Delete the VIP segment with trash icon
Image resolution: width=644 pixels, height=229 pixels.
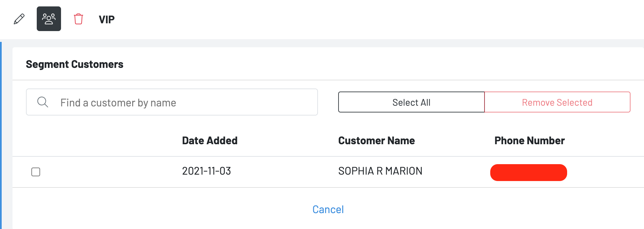point(78,19)
